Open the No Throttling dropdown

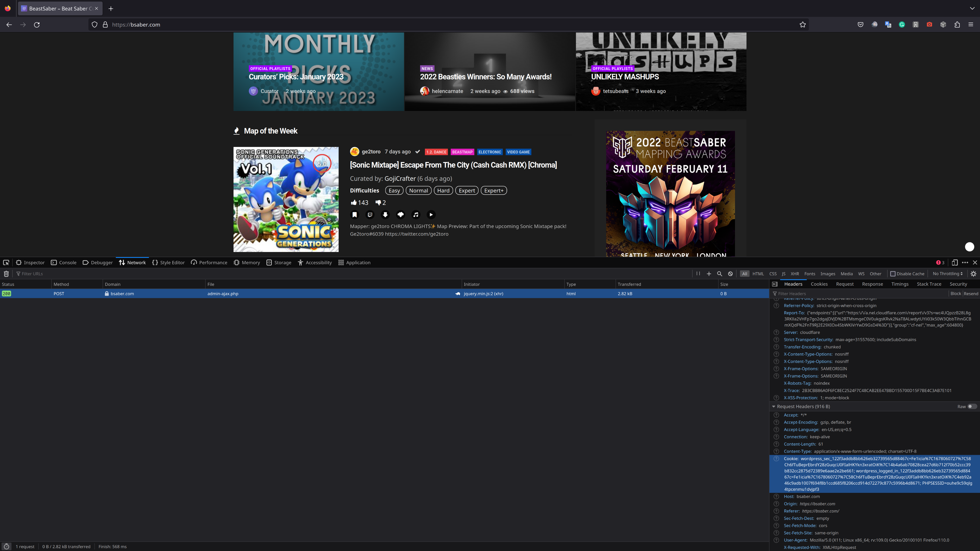click(947, 274)
